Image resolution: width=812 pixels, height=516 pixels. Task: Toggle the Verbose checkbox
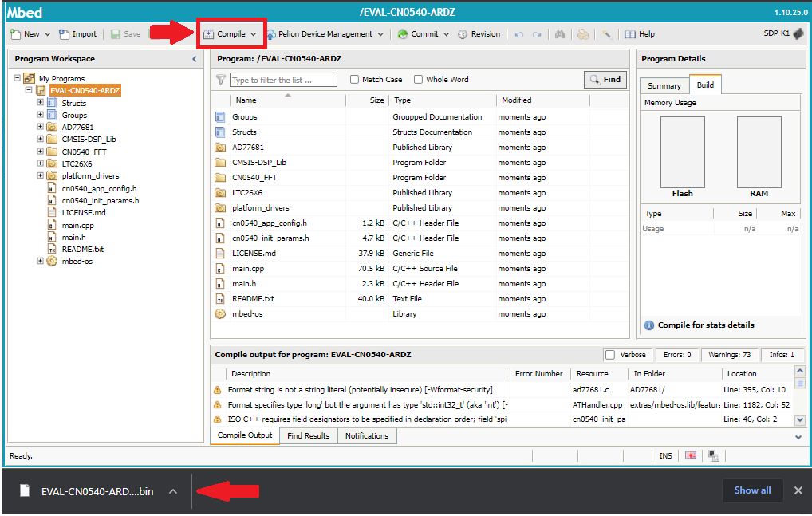tap(610, 355)
